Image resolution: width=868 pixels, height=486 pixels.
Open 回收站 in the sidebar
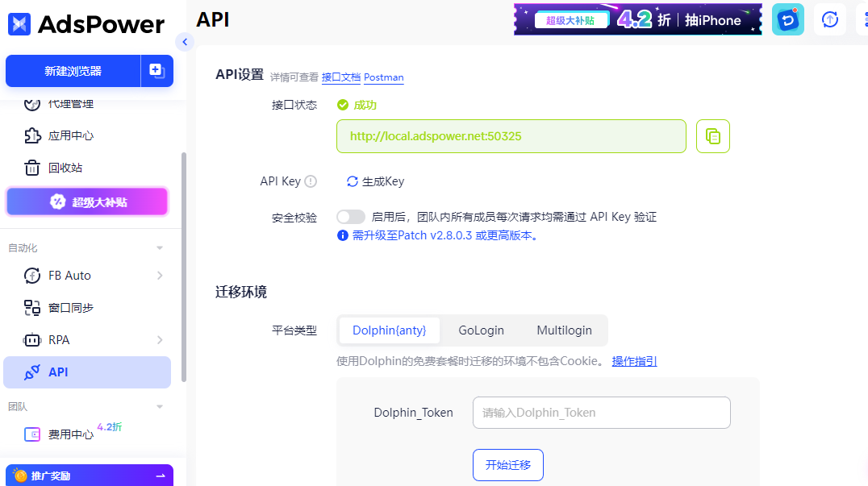point(65,168)
